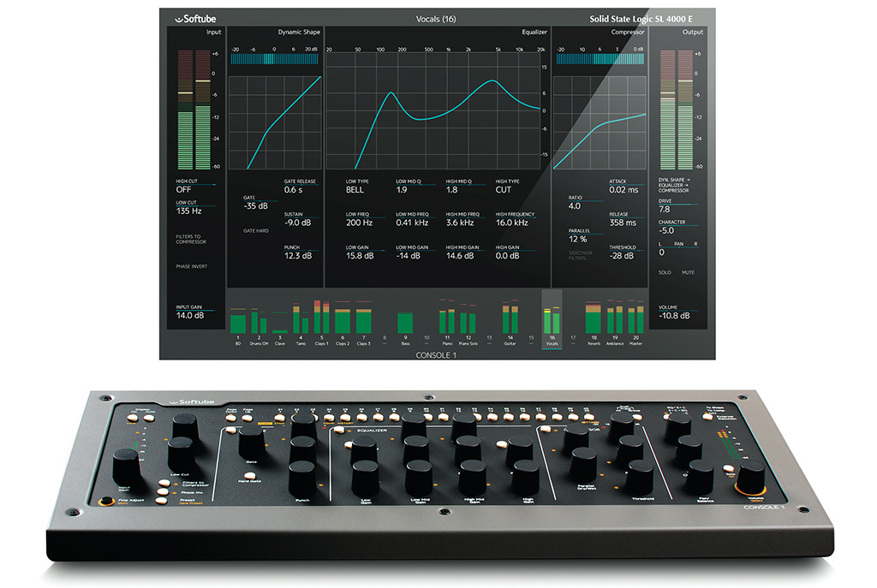
Task: Click the High Type CUT setting
Action: click(x=504, y=190)
